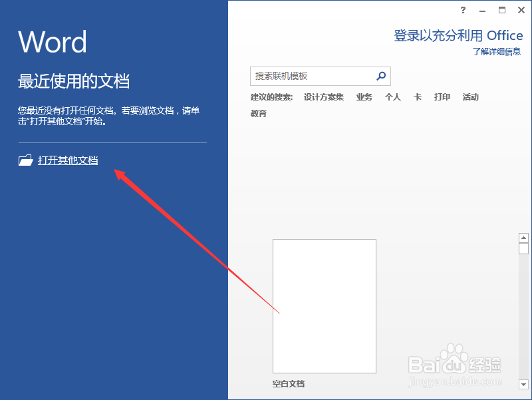Focus the 搜索联机模板 search box

point(321,76)
